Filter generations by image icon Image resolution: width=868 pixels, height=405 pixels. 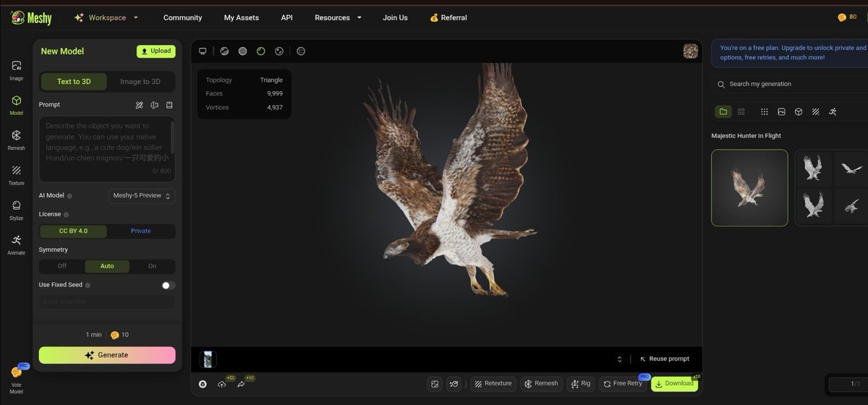781,111
